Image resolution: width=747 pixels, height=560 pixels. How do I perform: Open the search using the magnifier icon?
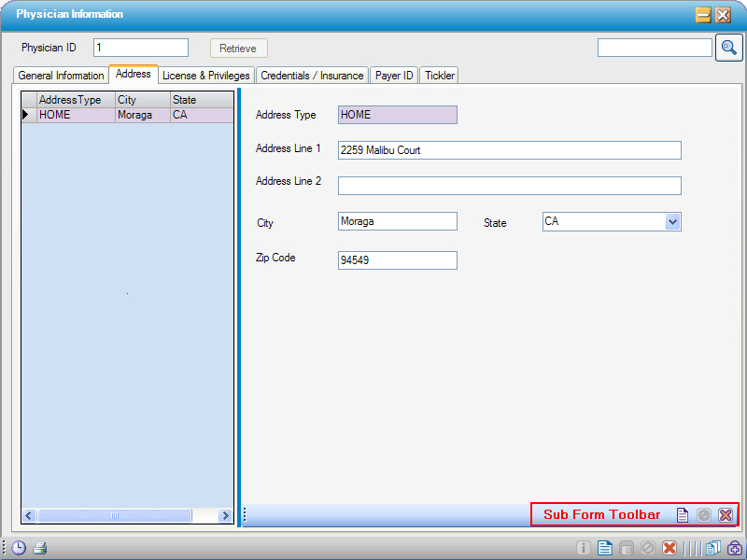tap(729, 47)
